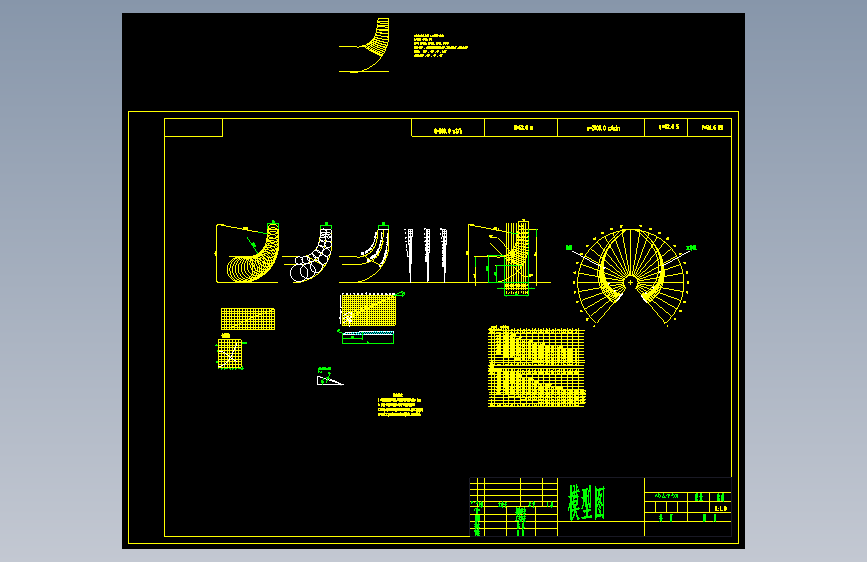Viewport: 867px width, 562px height.
Task: Click the large yellow data table
Action: (536, 367)
